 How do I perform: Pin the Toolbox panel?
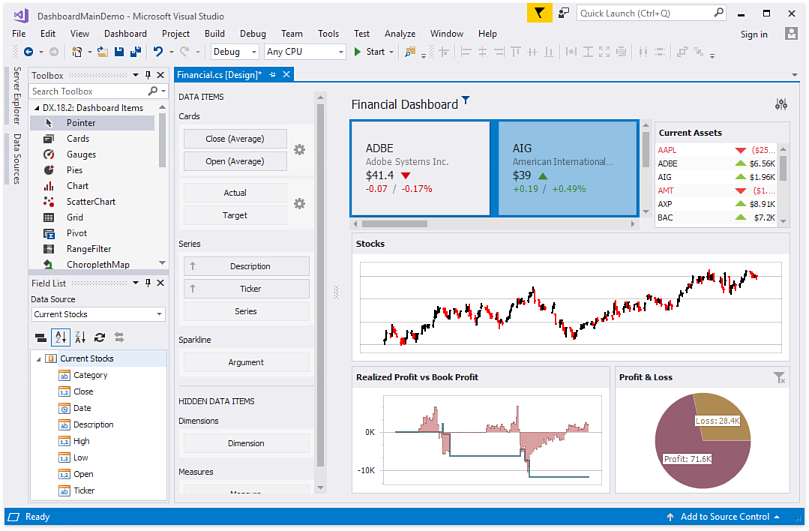[148, 75]
